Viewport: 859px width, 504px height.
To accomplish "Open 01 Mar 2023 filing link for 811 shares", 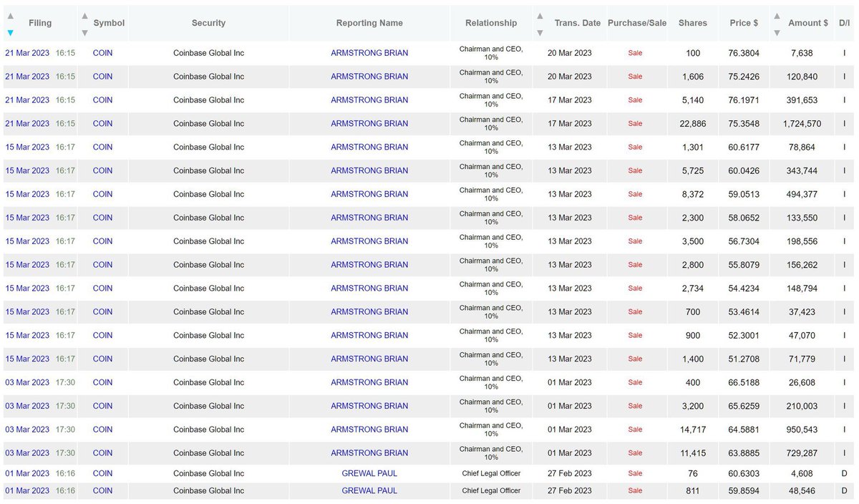I will tap(27, 490).
